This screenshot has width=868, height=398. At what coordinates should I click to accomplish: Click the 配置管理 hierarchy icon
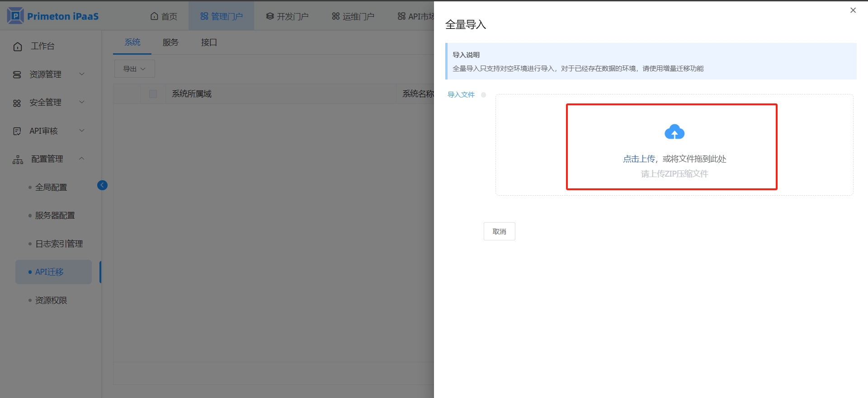[18, 159]
